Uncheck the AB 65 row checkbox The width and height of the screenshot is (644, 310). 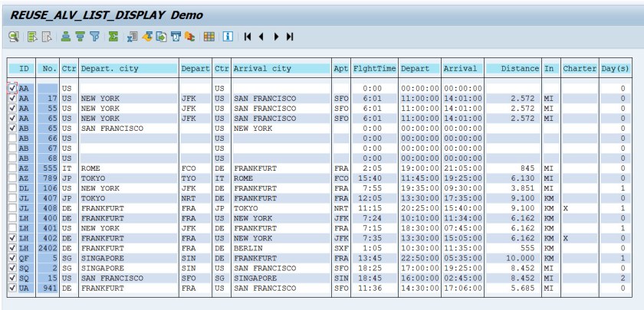[x=12, y=129]
